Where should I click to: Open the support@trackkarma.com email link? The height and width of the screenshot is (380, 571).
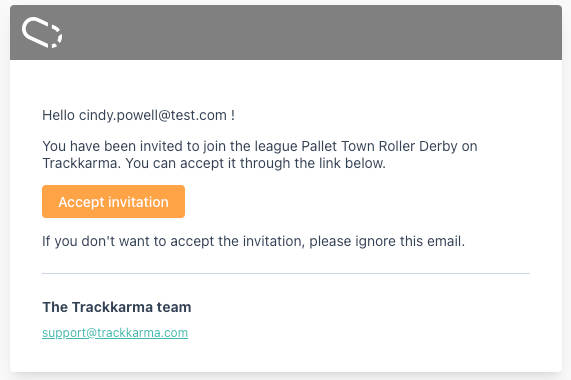[115, 333]
